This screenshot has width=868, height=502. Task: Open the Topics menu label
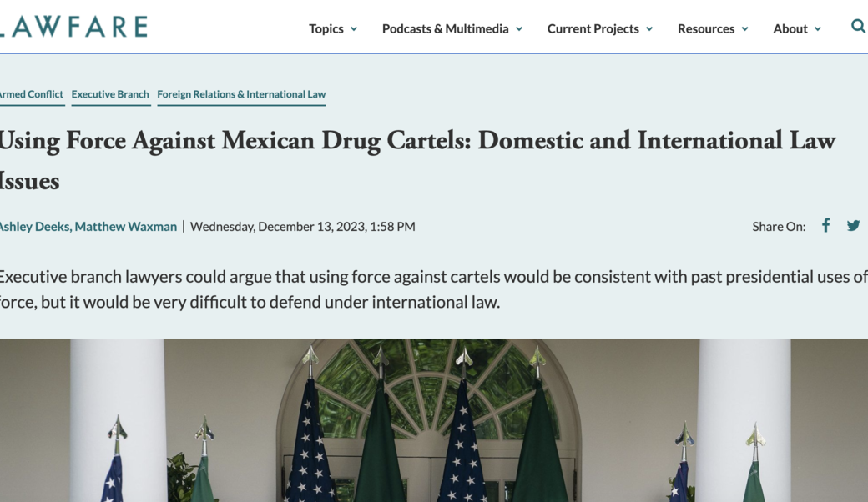pos(325,28)
